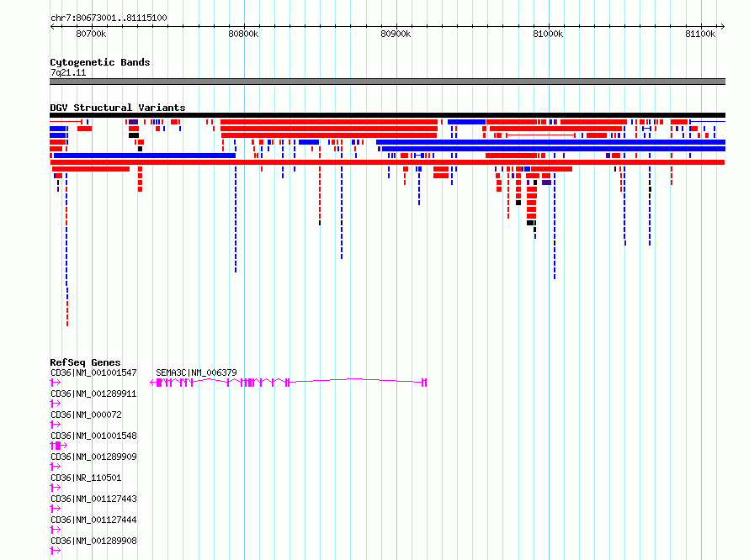Image resolution: width=749 pixels, height=560 pixels.
Task: Click the SEMA3C|NM_006379 gene label
Action: tap(196, 372)
